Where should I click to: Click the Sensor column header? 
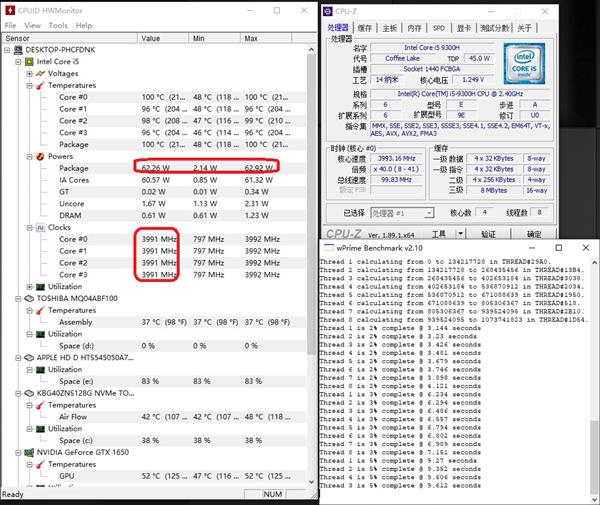click(70, 38)
